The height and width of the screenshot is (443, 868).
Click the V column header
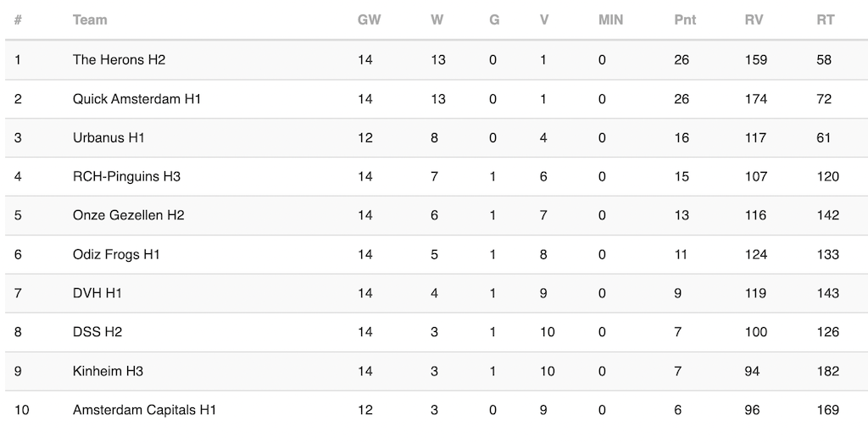pos(544,20)
